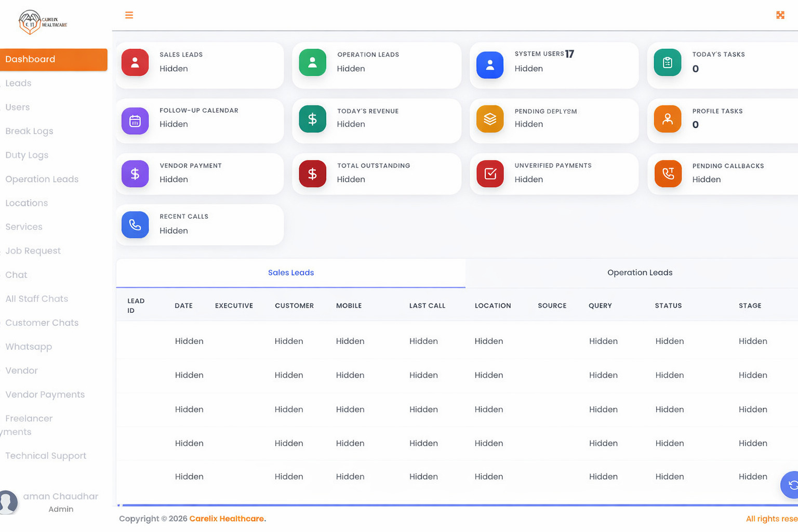
Task: Toggle the hamburger sidebar menu icon
Action: [x=129, y=15]
